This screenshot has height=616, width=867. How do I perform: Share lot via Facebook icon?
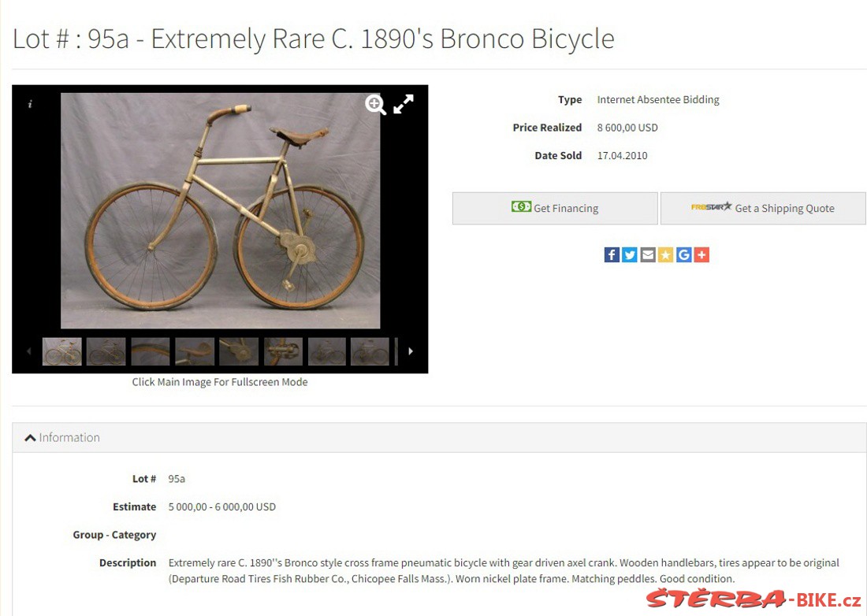[612, 254]
